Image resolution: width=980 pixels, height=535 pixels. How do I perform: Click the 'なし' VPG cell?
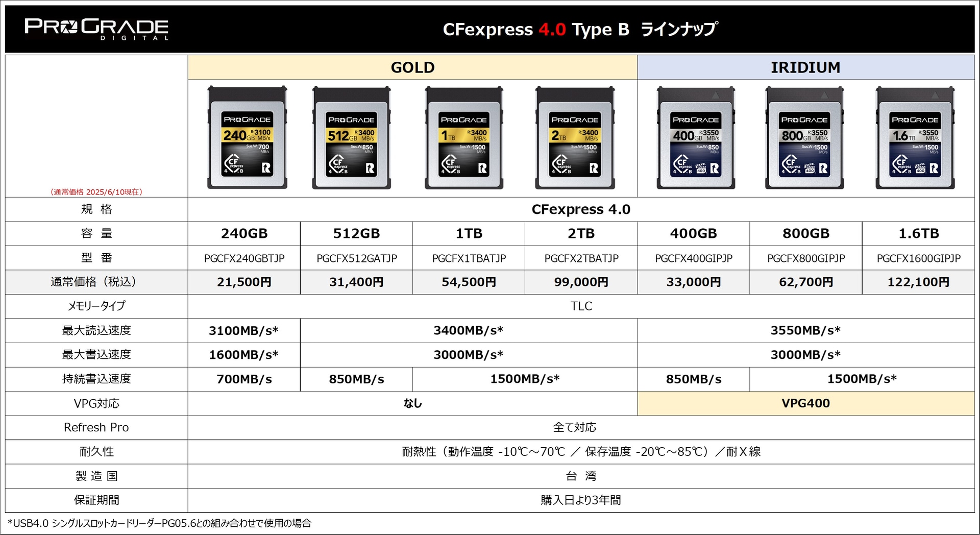pyautogui.click(x=412, y=403)
